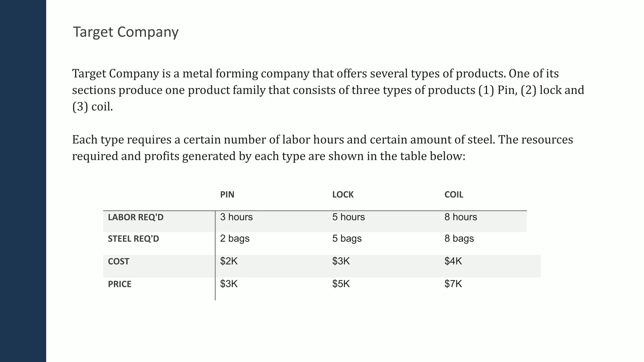Click the LABOR REQ'D row label
This screenshot has width=644, height=362.
point(136,217)
